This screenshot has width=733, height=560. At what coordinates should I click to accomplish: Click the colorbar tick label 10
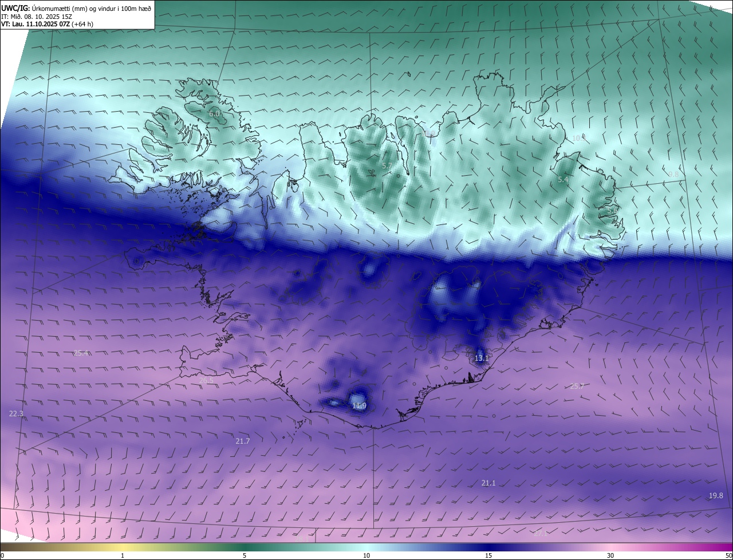coord(366,556)
